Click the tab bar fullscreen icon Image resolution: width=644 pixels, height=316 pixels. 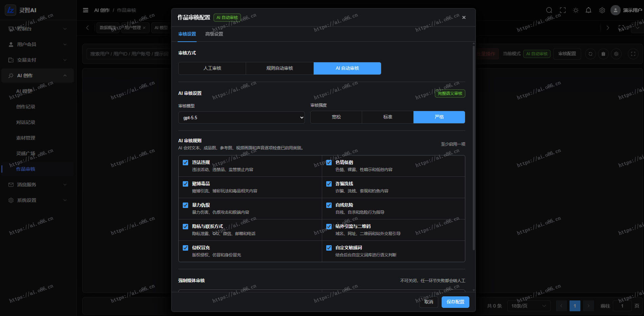[x=621, y=28]
